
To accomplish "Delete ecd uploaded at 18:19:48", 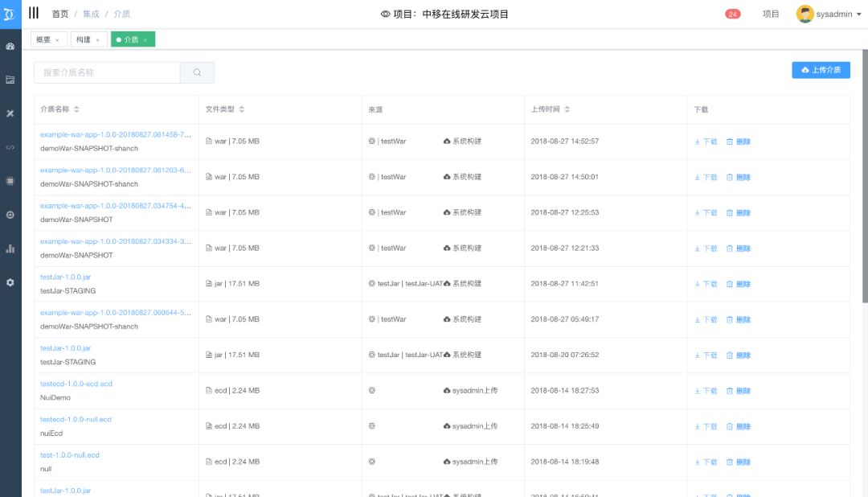I will [739, 462].
